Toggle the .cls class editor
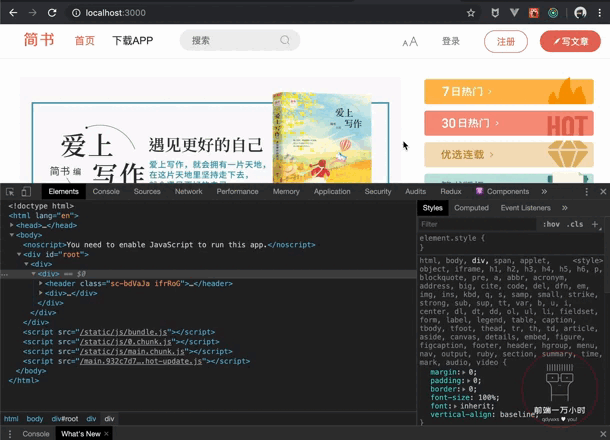 pos(575,224)
